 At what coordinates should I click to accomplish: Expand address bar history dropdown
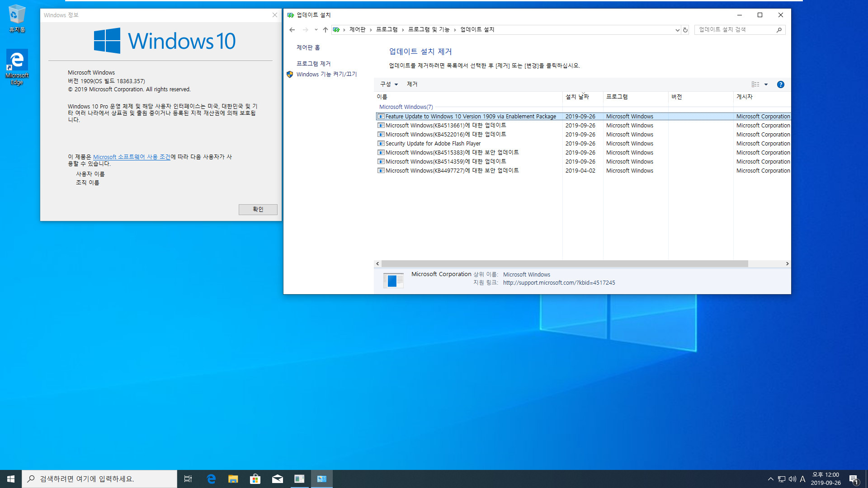[x=677, y=30]
